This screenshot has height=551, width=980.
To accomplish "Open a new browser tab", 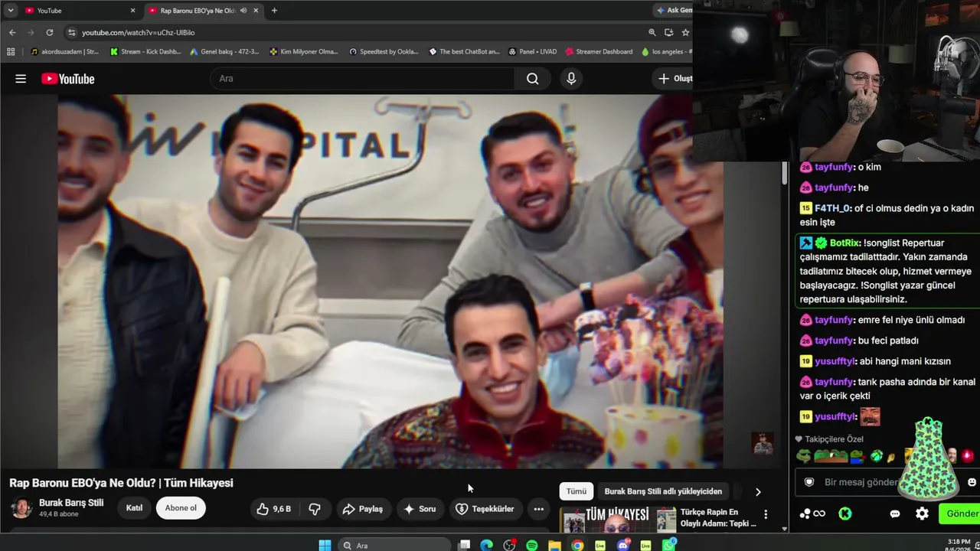I will coord(274,11).
